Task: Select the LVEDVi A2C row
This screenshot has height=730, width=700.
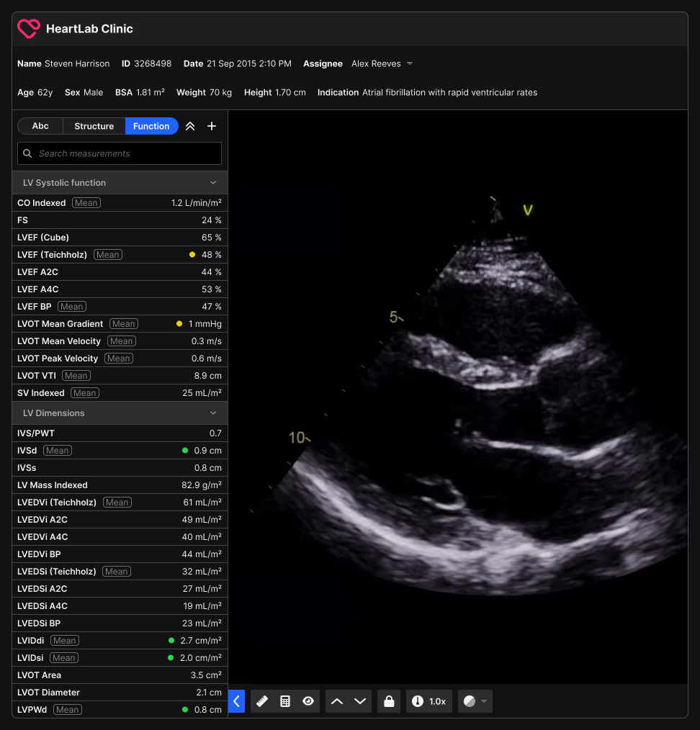Action: (120, 520)
